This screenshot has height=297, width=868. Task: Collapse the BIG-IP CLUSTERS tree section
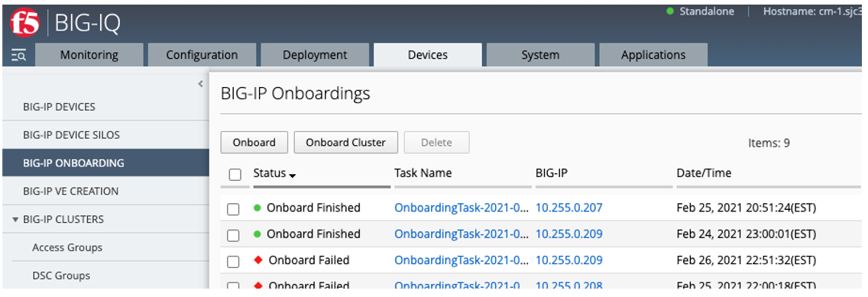(x=15, y=220)
